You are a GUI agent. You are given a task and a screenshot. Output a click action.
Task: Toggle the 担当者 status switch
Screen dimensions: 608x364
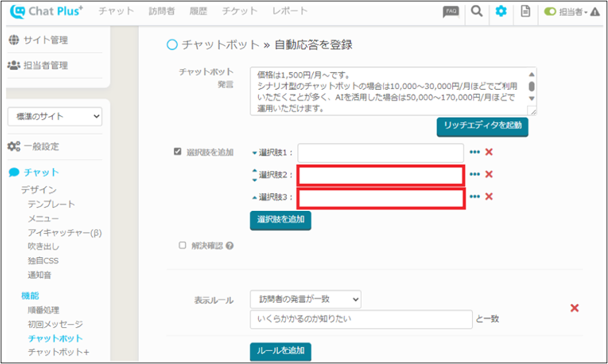pos(550,11)
